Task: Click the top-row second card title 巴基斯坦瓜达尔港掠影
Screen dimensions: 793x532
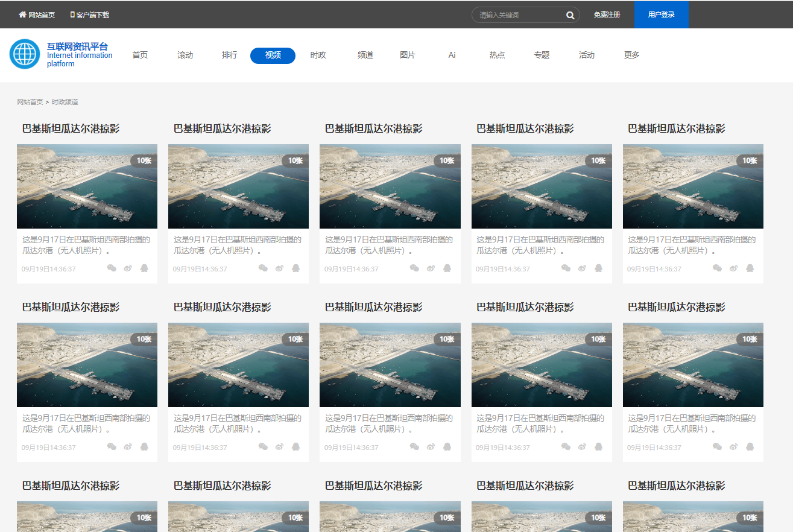Action: [x=223, y=128]
